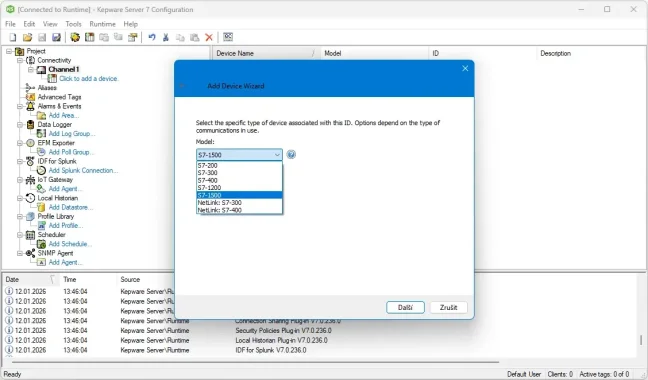Click the Advanced Tags icon
Image resolution: width=648 pixels, height=380 pixels.
[31, 97]
